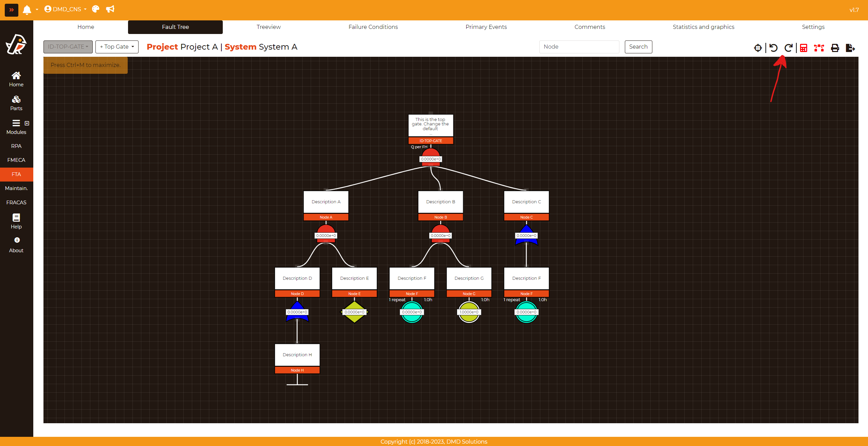Viewport: 868px width, 446px height.
Task: Switch to the Treeview tab
Action: pyautogui.click(x=268, y=27)
